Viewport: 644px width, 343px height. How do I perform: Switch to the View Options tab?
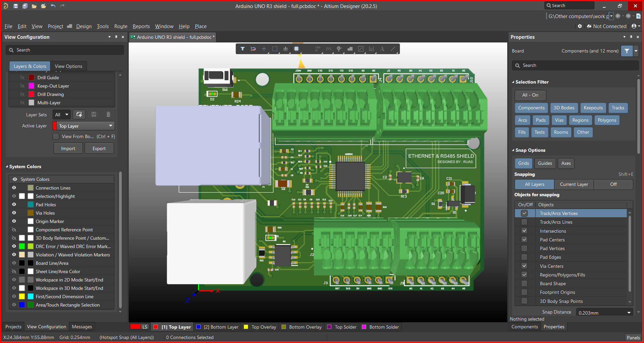pos(69,66)
